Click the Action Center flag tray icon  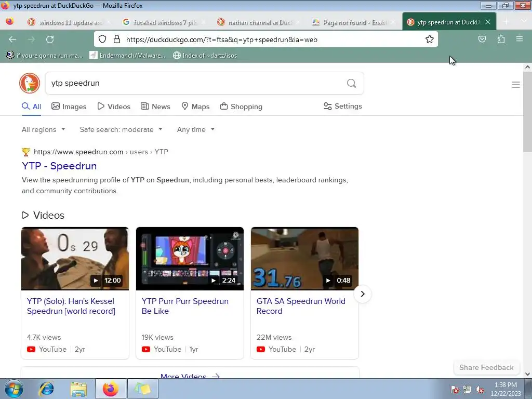click(x=455, y=390)
